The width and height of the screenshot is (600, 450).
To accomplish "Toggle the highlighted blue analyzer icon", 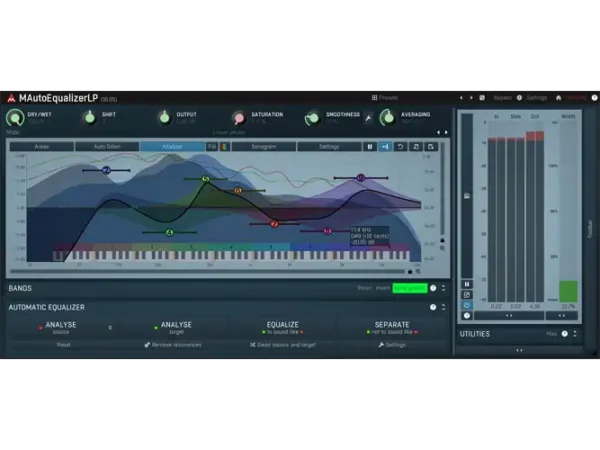I will (385, 147).
